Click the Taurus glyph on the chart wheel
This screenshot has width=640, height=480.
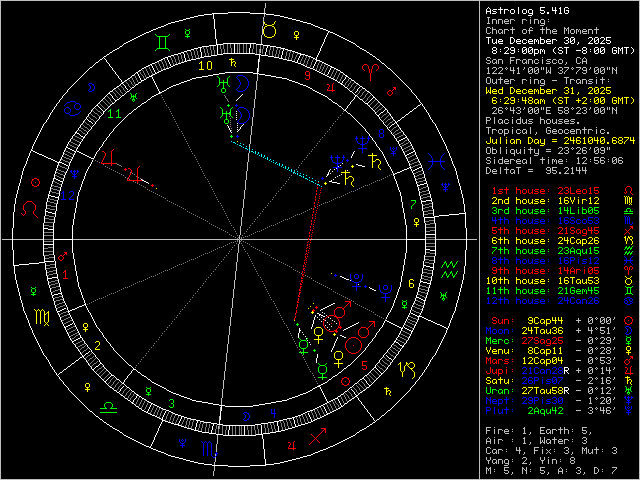[268, 31]
